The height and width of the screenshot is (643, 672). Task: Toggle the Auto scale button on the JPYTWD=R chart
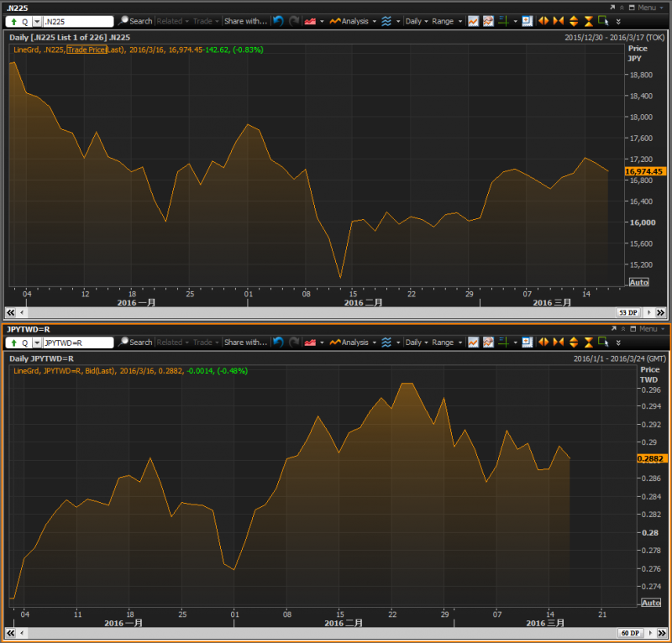(x=650, y=603)
